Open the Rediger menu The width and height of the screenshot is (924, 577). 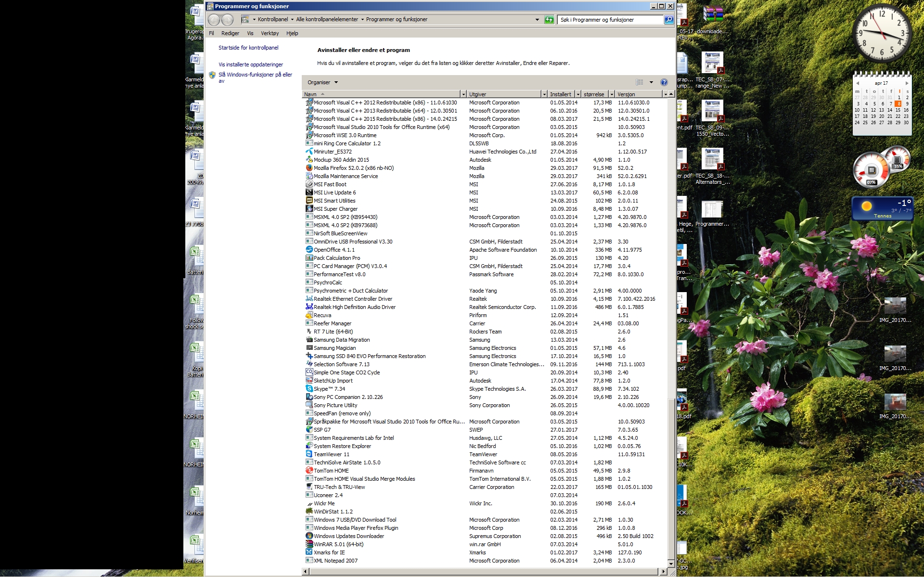pos(230,33)
